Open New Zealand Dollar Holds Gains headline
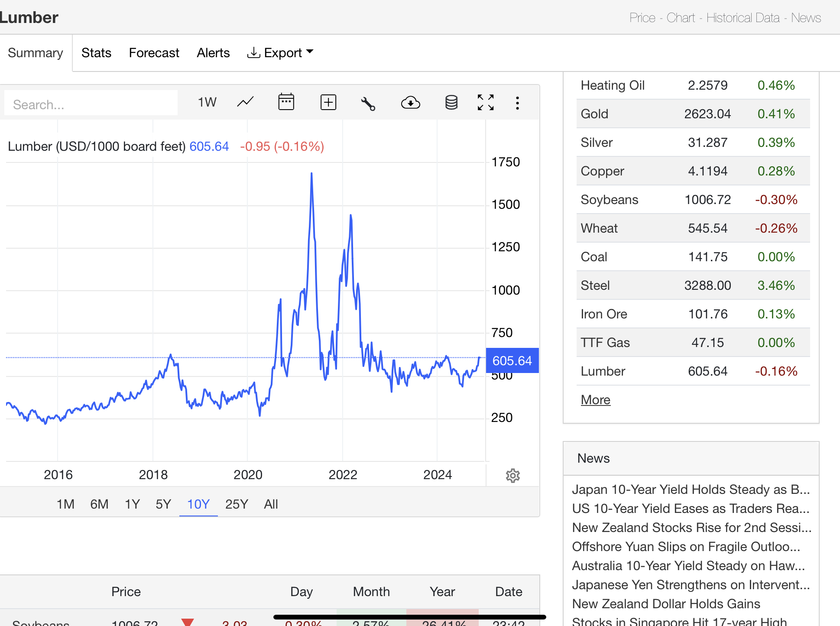 [x=666, y=604]
